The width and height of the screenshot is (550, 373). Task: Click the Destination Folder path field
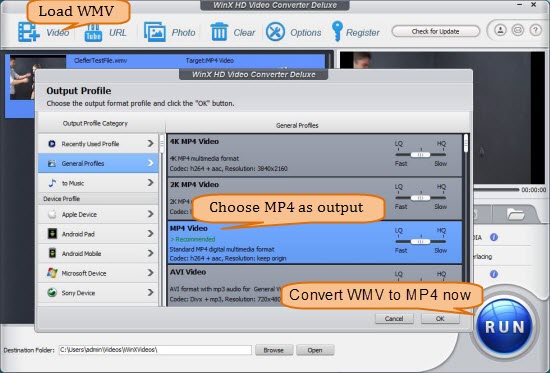(155, 350)
